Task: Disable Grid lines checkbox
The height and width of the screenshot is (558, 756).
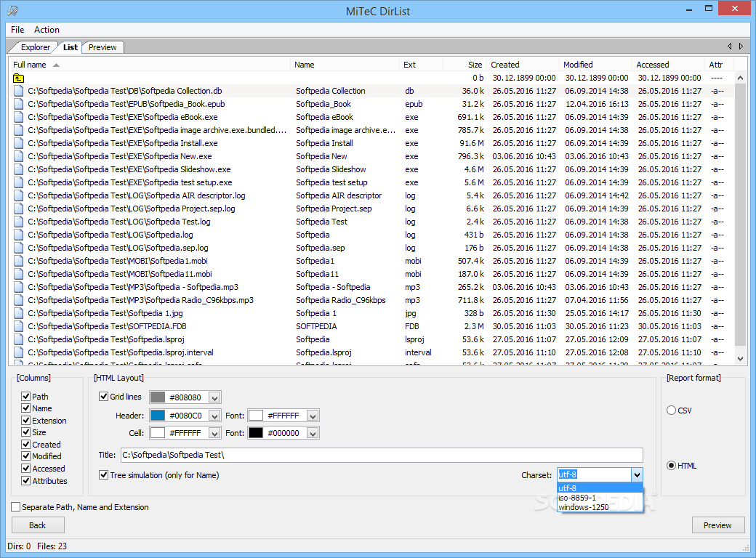Action: pyautogui.click(x=104, y=397)
